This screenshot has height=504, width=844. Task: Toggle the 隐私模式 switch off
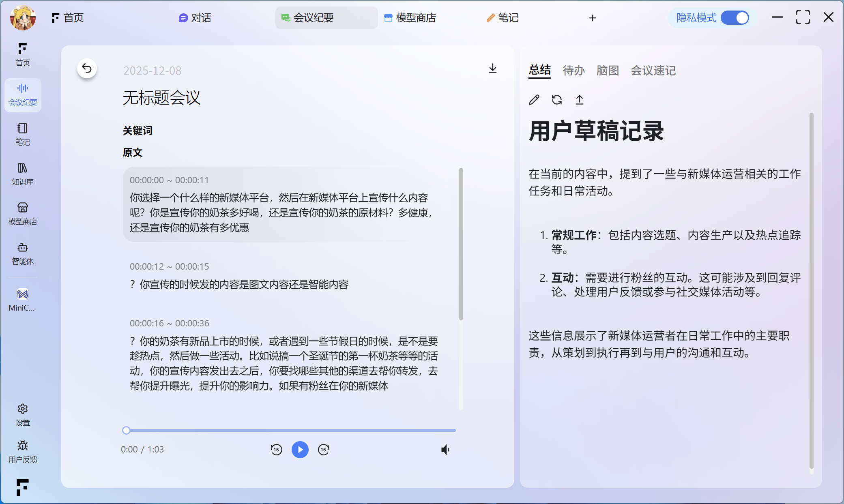point(735,18)
